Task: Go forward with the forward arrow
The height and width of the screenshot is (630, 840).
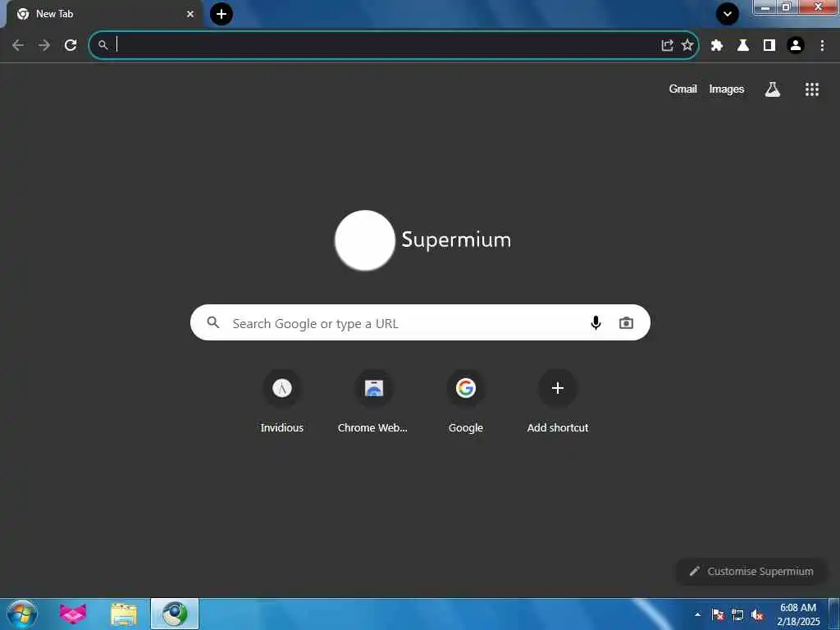Action: pyautogui.click(x=44, y=45)
